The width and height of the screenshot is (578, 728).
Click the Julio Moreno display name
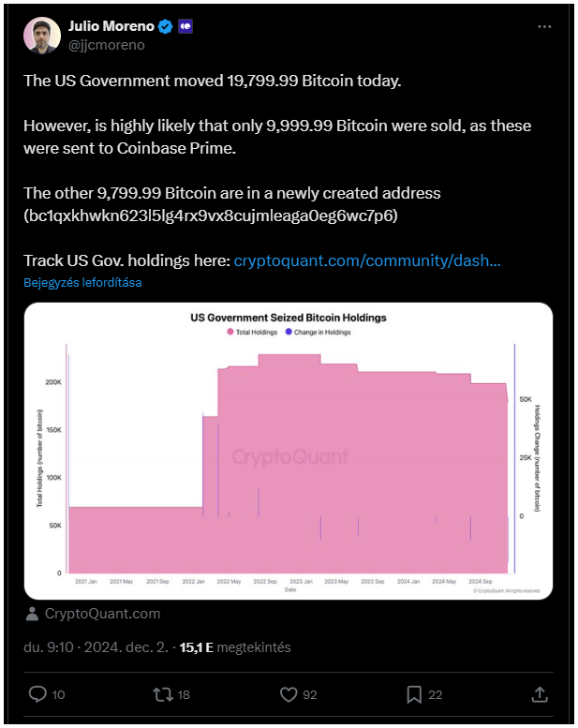coord(111,26)
